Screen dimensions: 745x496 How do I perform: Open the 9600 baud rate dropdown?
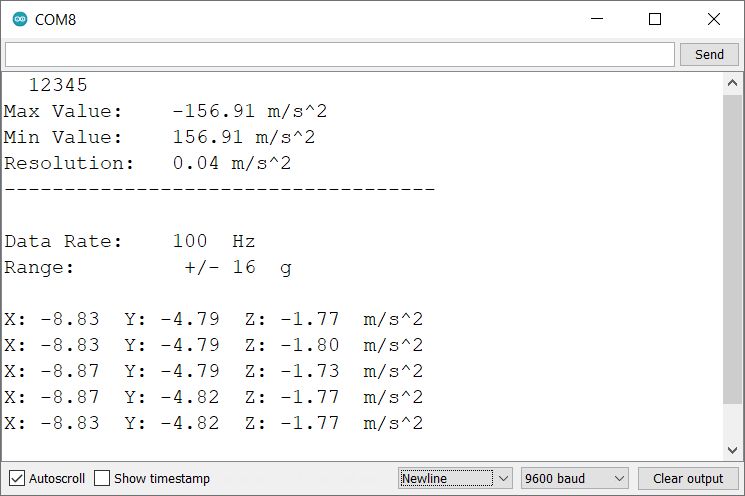click(574, 478)
